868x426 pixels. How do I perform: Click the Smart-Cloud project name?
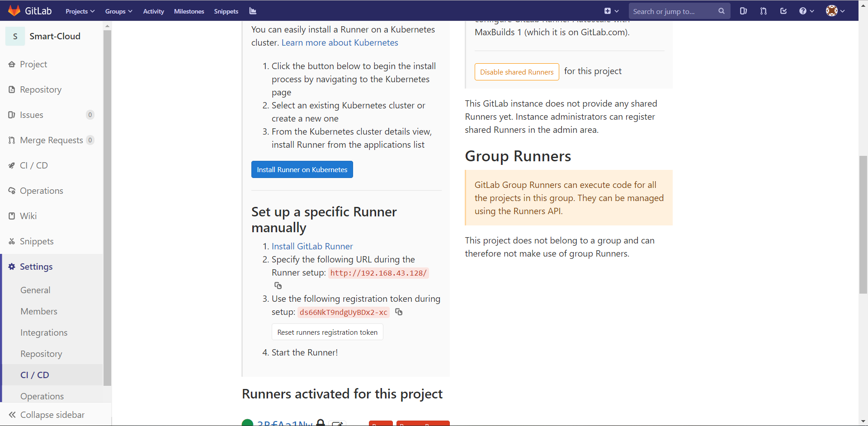[55, 36]
